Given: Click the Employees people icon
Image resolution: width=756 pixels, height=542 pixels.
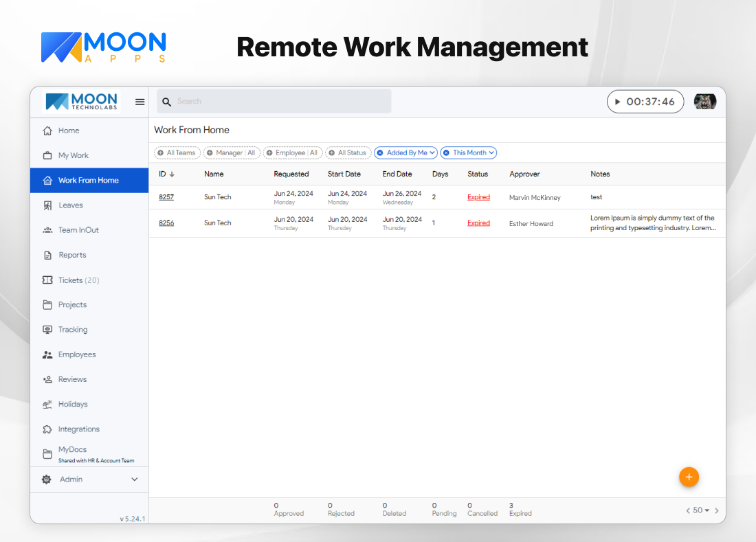Looking at the screenshot, I should tap(47, 354).
